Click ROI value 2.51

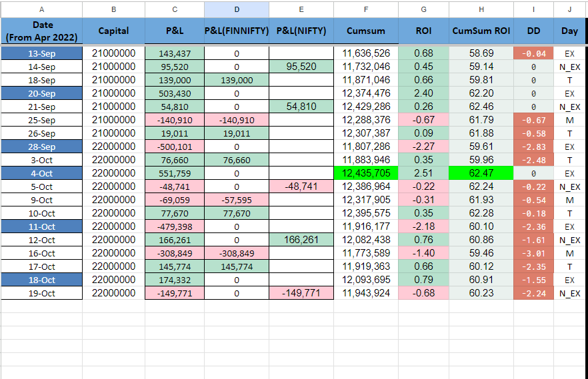[423, 173]
